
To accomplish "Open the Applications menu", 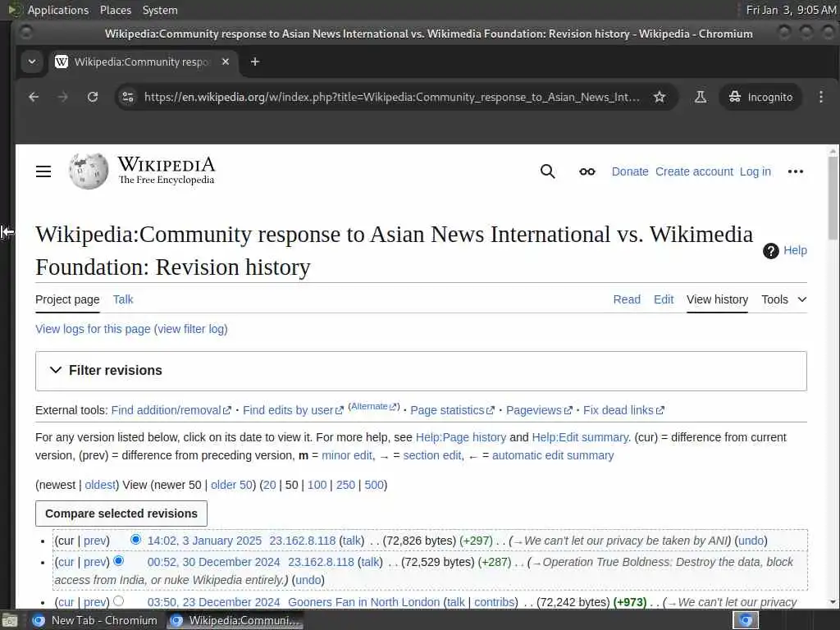I will tap(58, 10).
